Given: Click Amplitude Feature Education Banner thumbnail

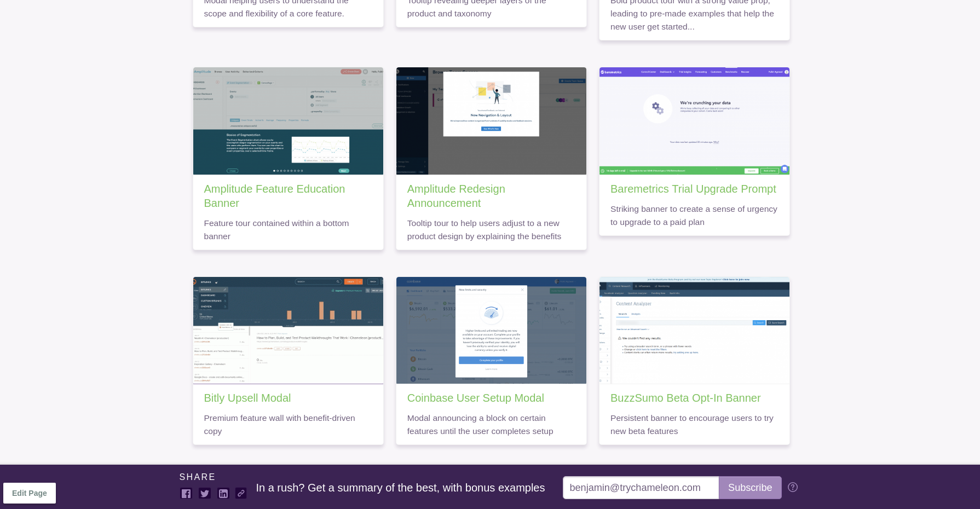Looking at the screenshot, I should click(288, 121).
